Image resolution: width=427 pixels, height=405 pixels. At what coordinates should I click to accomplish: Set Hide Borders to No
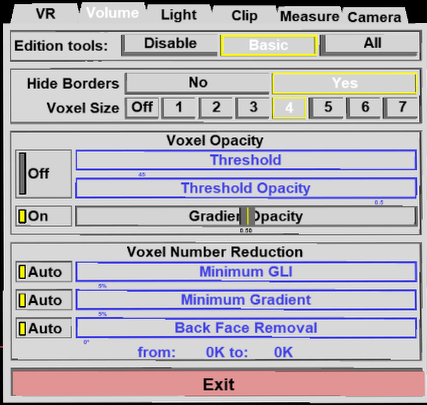(198, 83)
